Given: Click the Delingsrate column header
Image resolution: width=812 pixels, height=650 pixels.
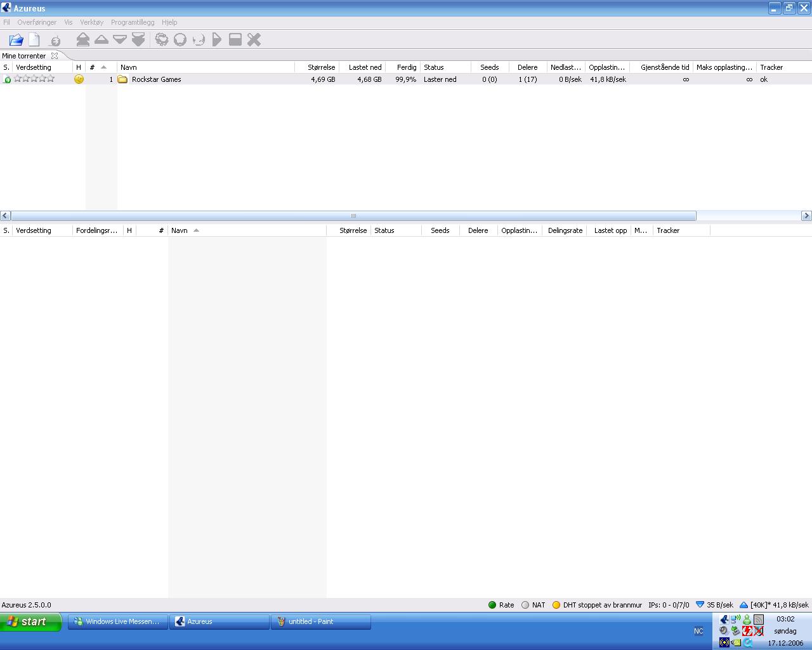Looking at the screenshot, I should 564,230.
